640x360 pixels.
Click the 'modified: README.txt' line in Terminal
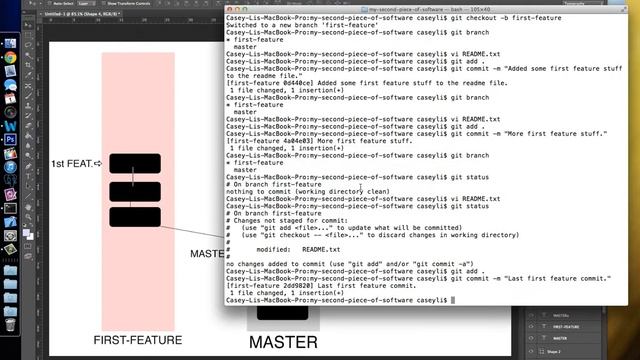coord(298,249)
